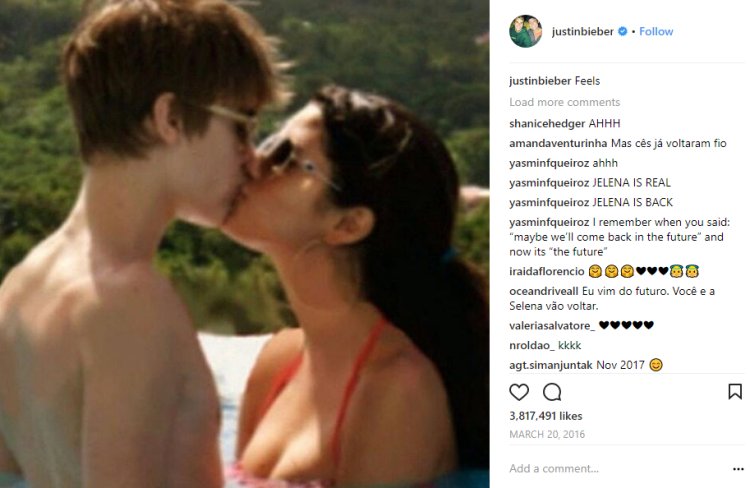Follow this account
750x488 pixels.
(x=656, y=32)
